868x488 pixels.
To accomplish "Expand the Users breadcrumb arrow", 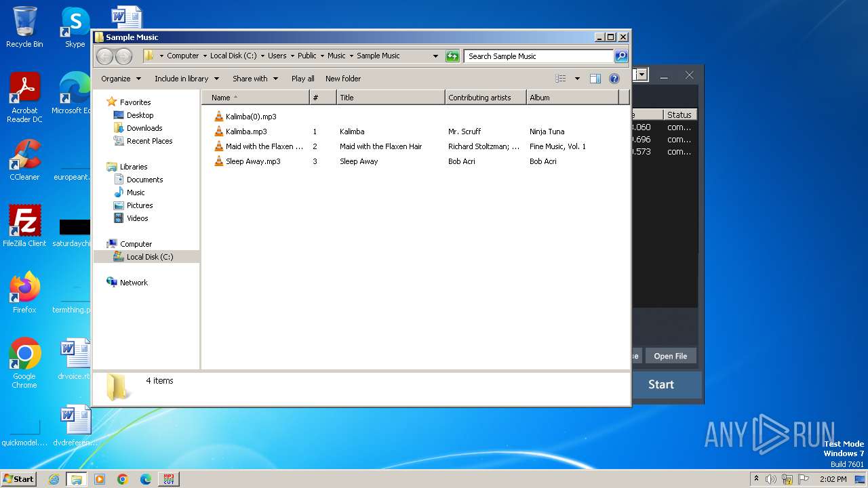I will pyautogui.click(x=292, y=56).
